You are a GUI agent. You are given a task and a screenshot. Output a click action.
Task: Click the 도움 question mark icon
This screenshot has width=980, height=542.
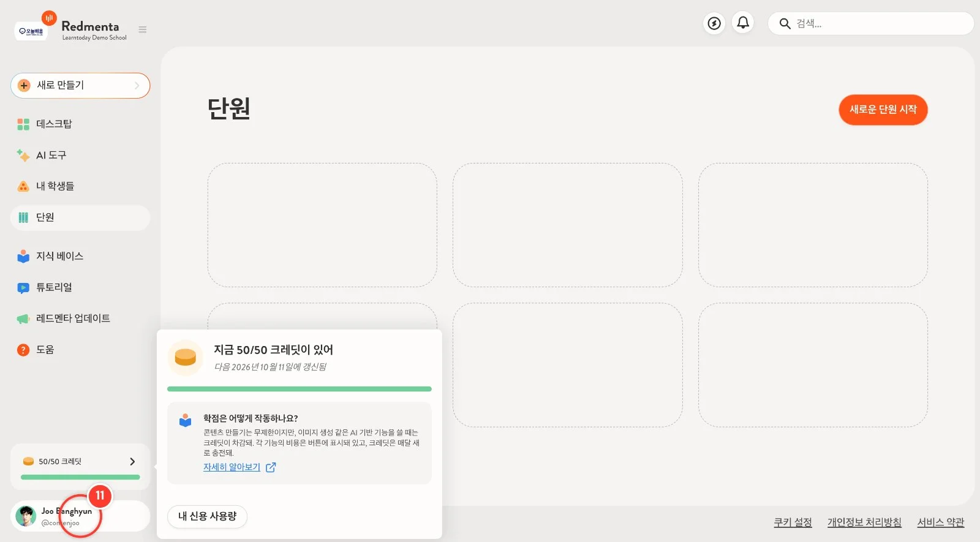pyautogui.click(x=23, y=350)
